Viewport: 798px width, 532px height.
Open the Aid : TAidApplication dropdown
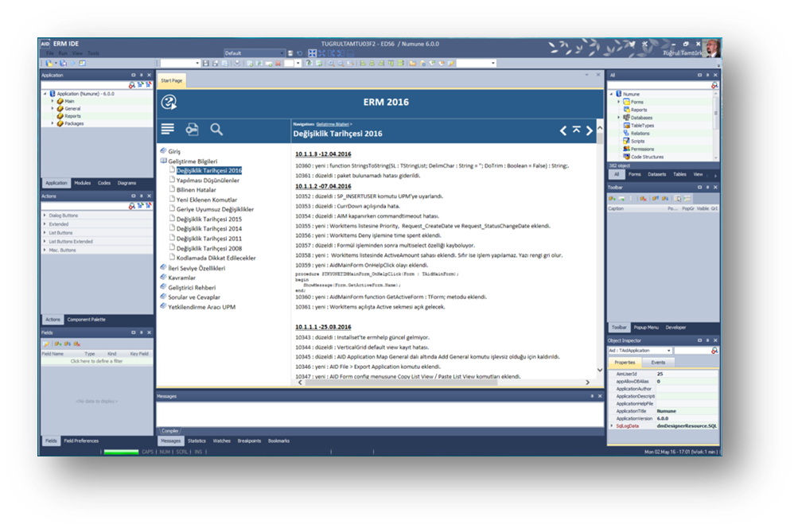669,351
